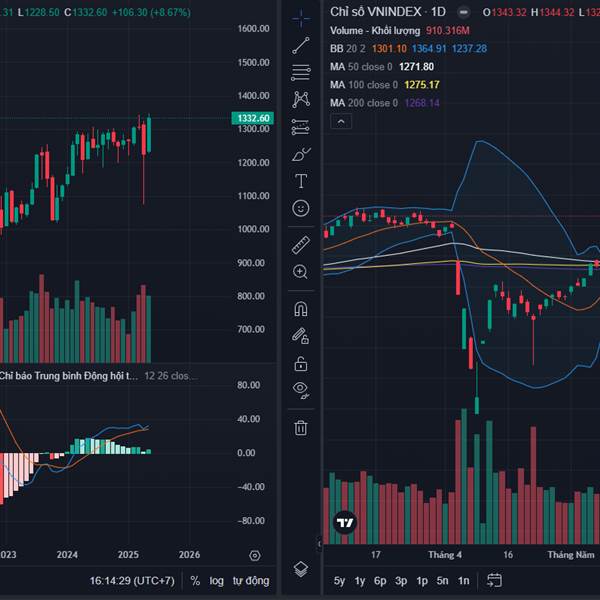Viewport: 600px width, 600px height.
Task: Set date range to 1p
Action: click(422, 581)
